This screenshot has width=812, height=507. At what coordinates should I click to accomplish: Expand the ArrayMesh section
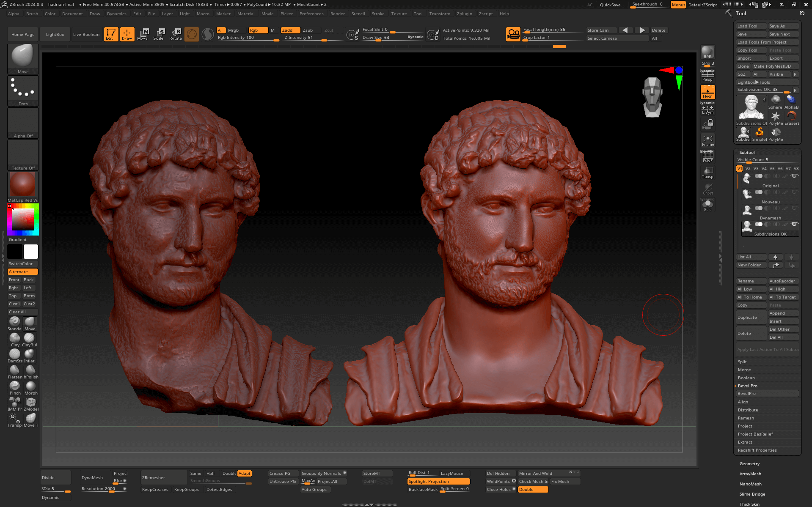click(x=750, y=474)
